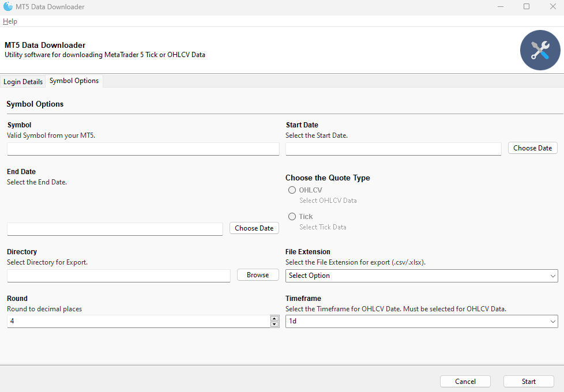Screen dimensions: 564x392
Task: Click the MT5 Data Downloader app icon in titlebar
Action: click(8, 6)
